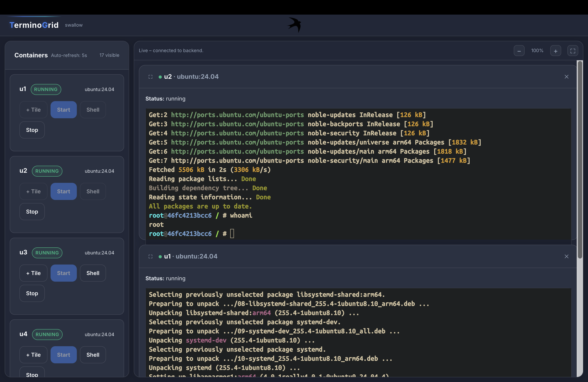The height and width of the screenshot is (382, 588).
Task: Expand the u1 tile maximize icon
Action: tap(150, 257)
